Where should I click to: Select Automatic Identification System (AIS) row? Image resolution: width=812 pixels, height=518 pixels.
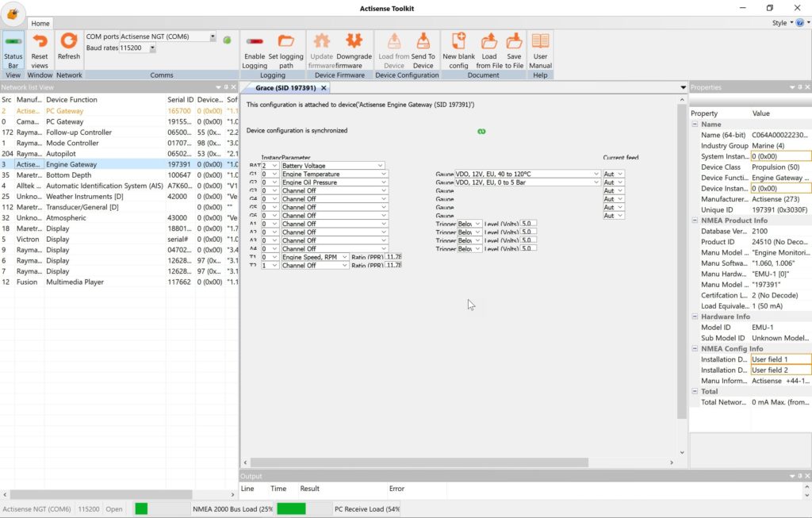(x=119, y=186)
